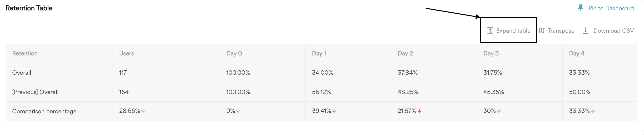
Task: Click the Download CSV arrow icon
Action: click(x=585, y=31)
